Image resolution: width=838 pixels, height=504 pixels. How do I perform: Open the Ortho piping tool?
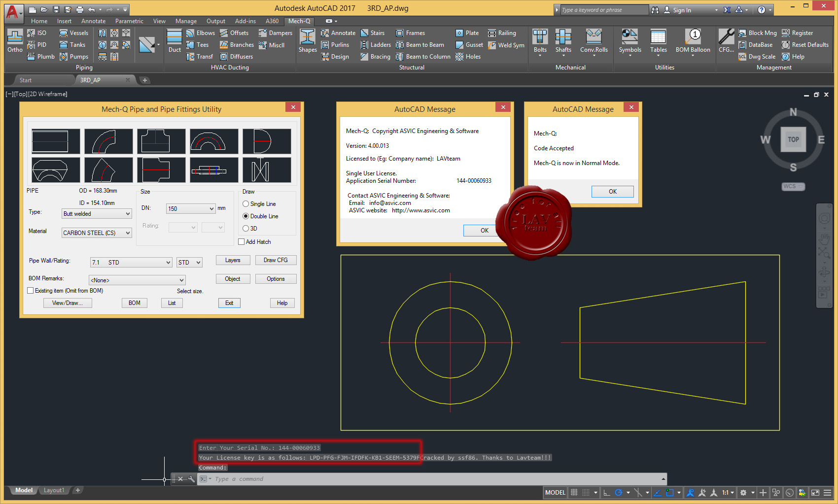pos(15,41)
